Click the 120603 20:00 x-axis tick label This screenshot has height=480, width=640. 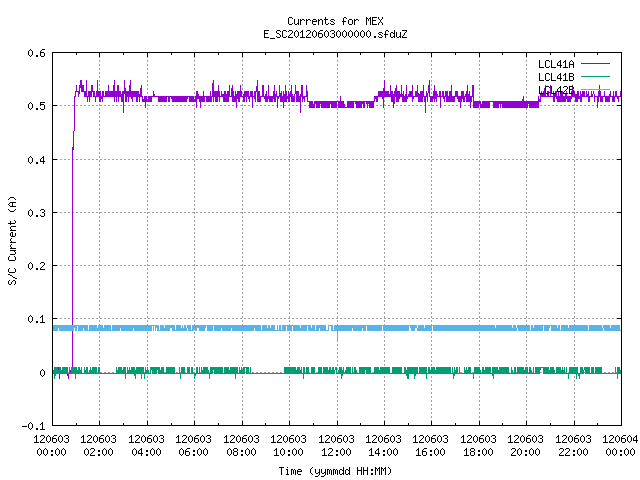coord(525,445)
